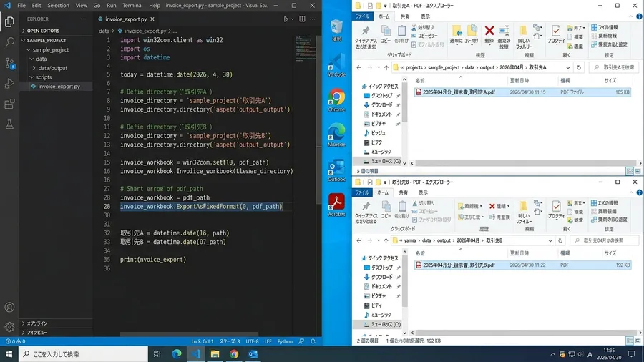Go up one folder in 取引先B Explorer window
The image size is (644, 362).
click(x=386, y=240)
